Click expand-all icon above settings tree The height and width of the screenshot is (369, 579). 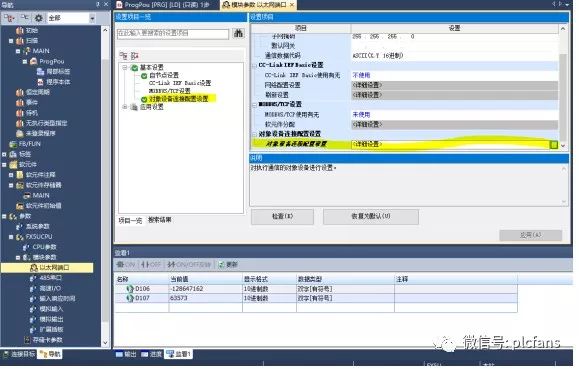[123, 56]
